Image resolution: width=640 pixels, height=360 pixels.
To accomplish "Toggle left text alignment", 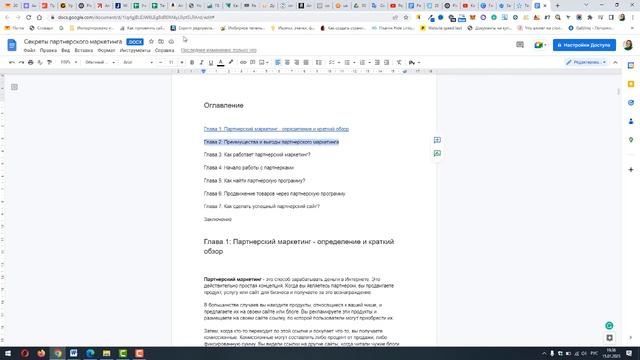I will tap(278, 62).
